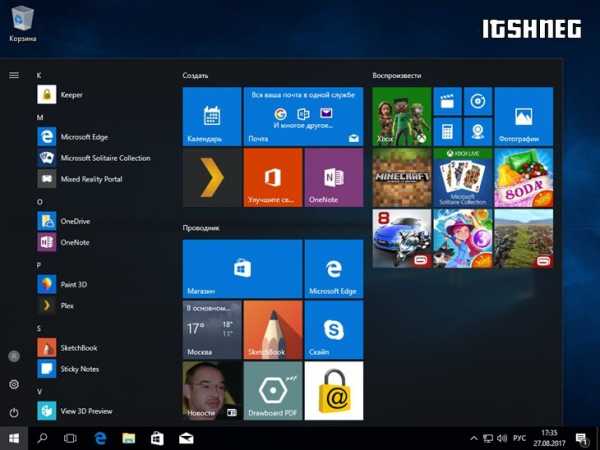Click the Создать group heading

(x=195, y=75)
